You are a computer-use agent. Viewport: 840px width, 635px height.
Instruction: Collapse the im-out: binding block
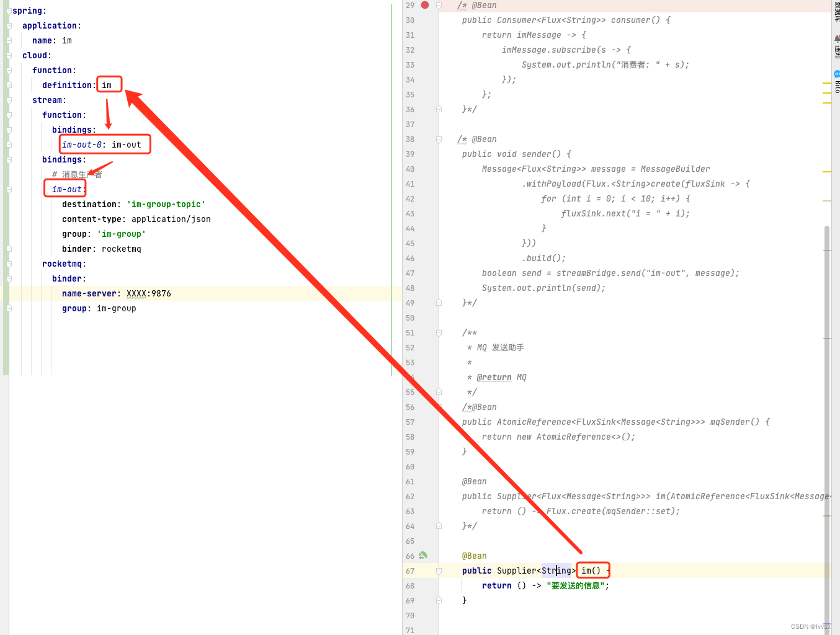click(x=9, y=190)
